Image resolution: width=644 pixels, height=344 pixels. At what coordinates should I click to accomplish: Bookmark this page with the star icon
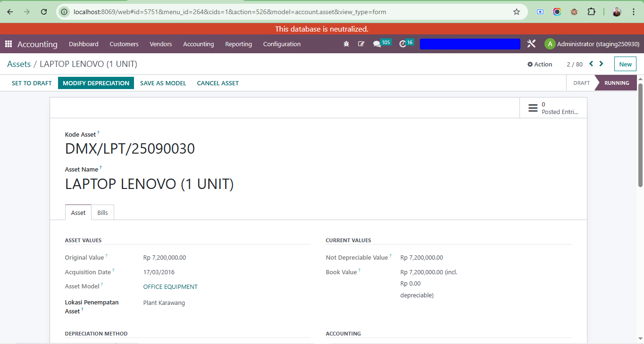click(517, 12)
